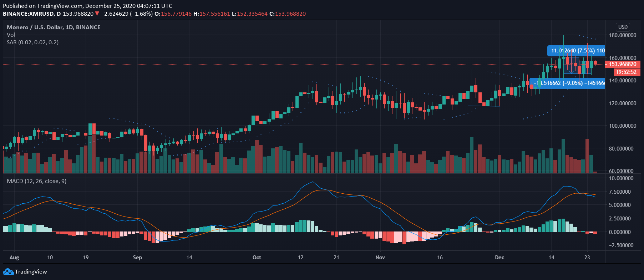Click the current price label 153.968820
Screen dimensions: 644x280
[x=623, y=64]
